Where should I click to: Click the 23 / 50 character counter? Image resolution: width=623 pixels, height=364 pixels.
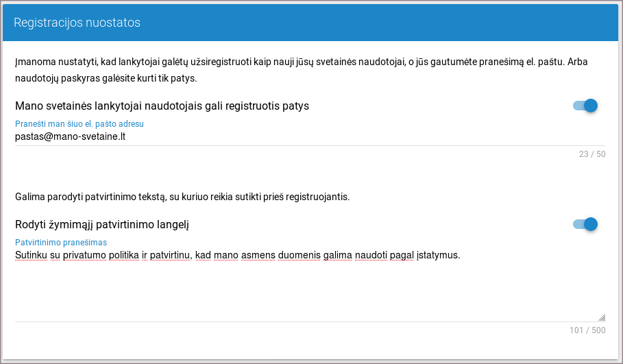coord(592,154)
